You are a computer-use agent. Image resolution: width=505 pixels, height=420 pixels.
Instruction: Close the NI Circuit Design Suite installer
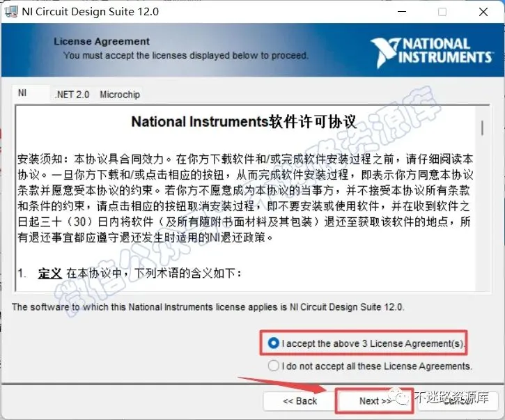(x=483, y=12)
